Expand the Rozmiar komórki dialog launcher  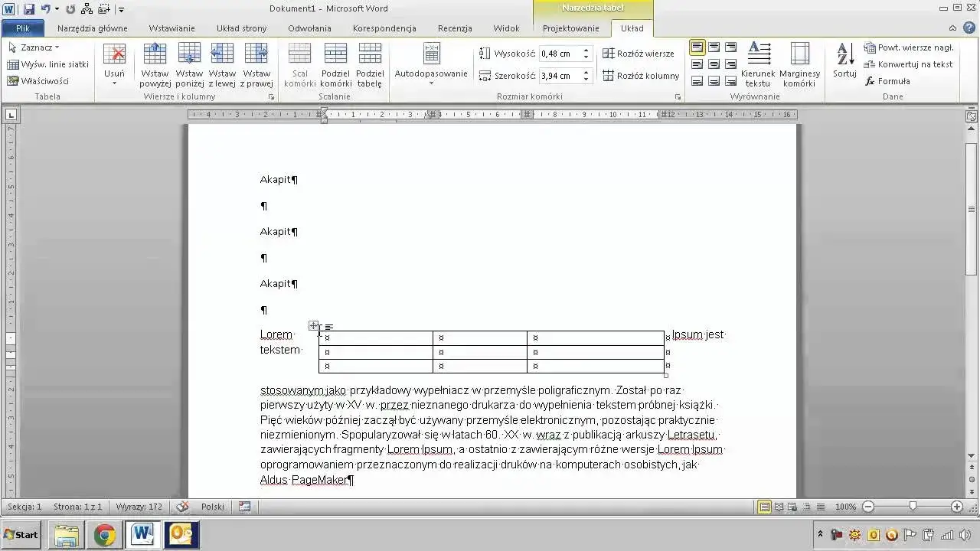point(678,96)
